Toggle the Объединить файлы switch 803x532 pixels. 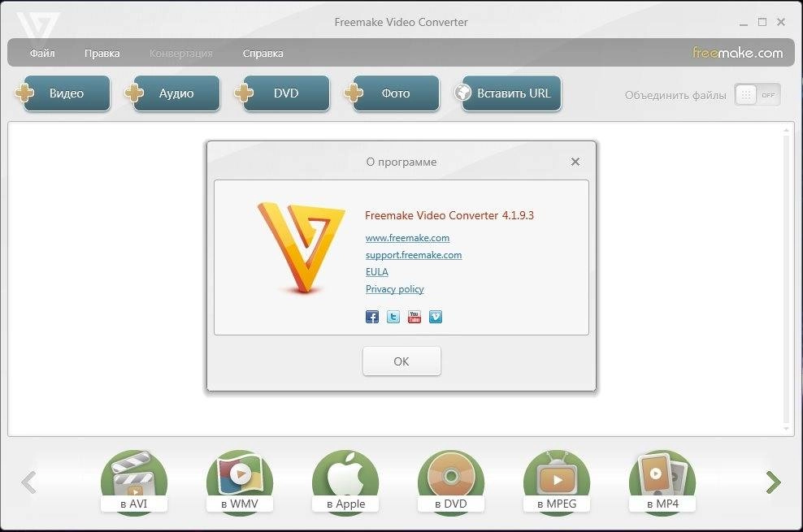coord(757,95)
